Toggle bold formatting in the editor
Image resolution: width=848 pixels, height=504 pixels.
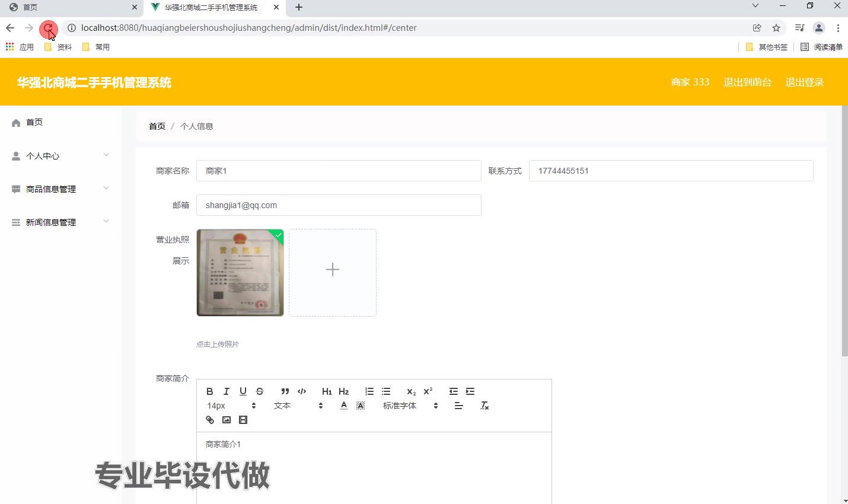click(x=209, y=391)
